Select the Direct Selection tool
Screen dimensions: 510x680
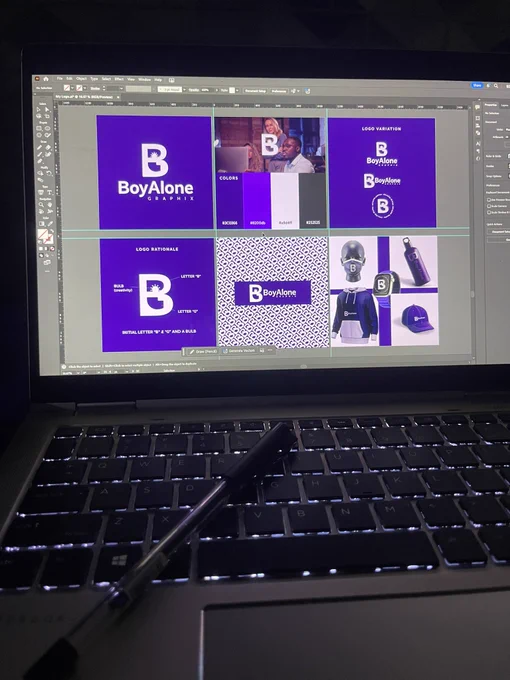click(x=47, y=109)
